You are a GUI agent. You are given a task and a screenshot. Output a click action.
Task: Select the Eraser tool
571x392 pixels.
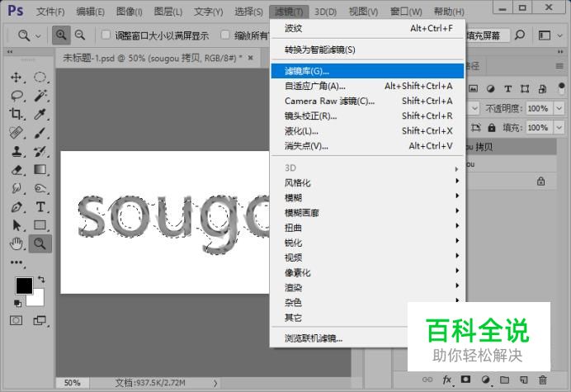[16, 170]
